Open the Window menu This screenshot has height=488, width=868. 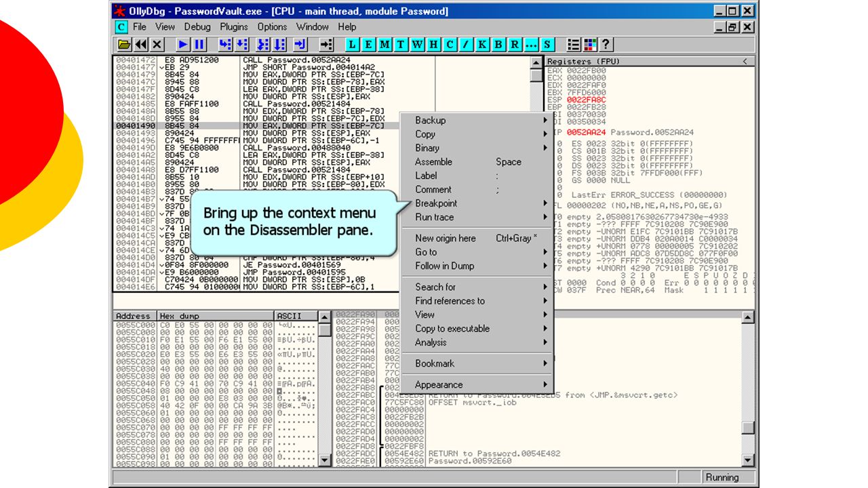click(x=313, y=27)
